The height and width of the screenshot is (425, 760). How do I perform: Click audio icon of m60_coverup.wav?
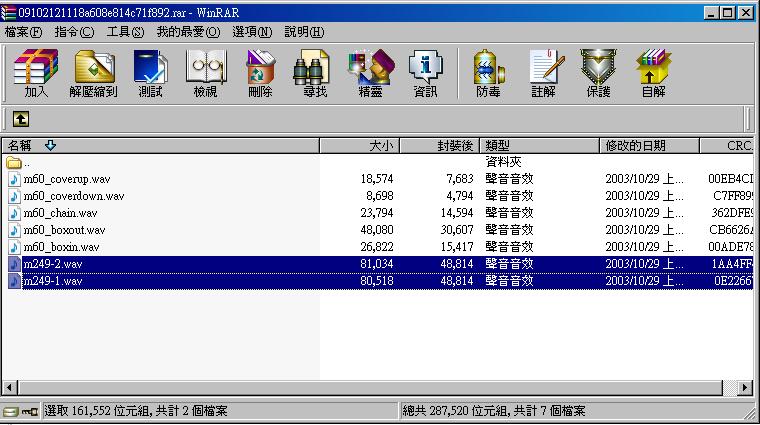coord(14,179)
